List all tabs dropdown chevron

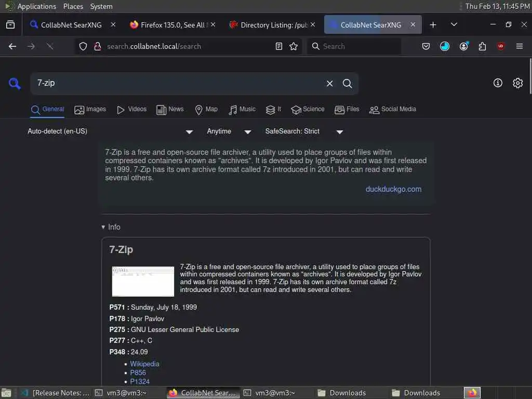(x=454, y=25)
